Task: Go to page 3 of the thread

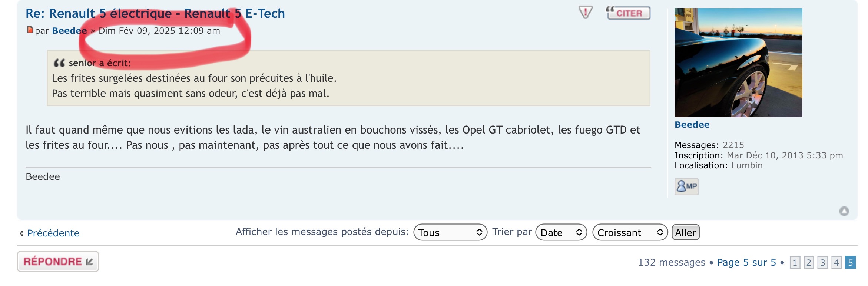Action: pyautogui.click(x=822, y=263)
